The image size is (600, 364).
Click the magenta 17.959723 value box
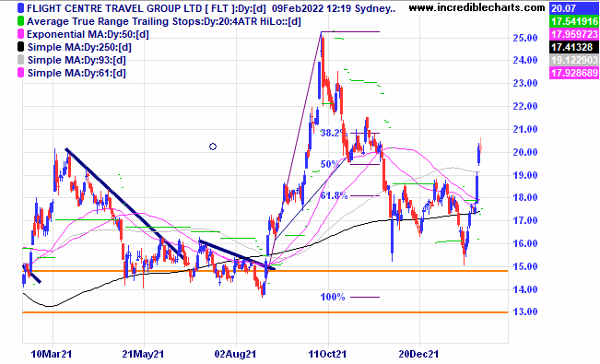point(573,34)
